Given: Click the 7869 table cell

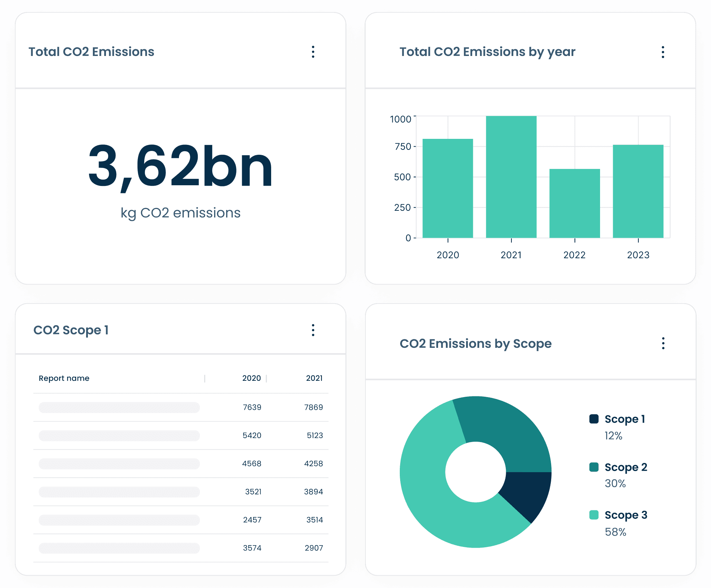Looking at the screenshot, I should click(x=314, y=407).
